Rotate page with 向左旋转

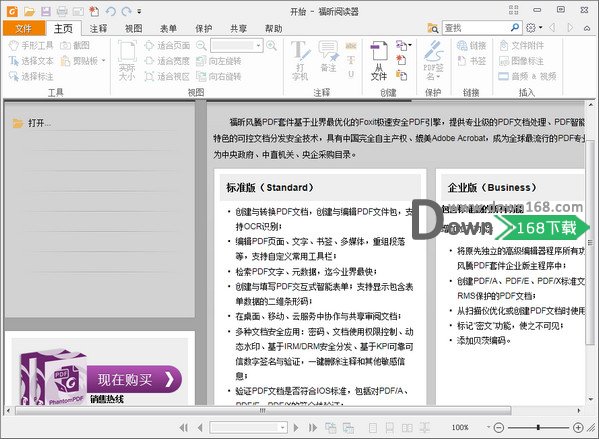tap(219, 61)
